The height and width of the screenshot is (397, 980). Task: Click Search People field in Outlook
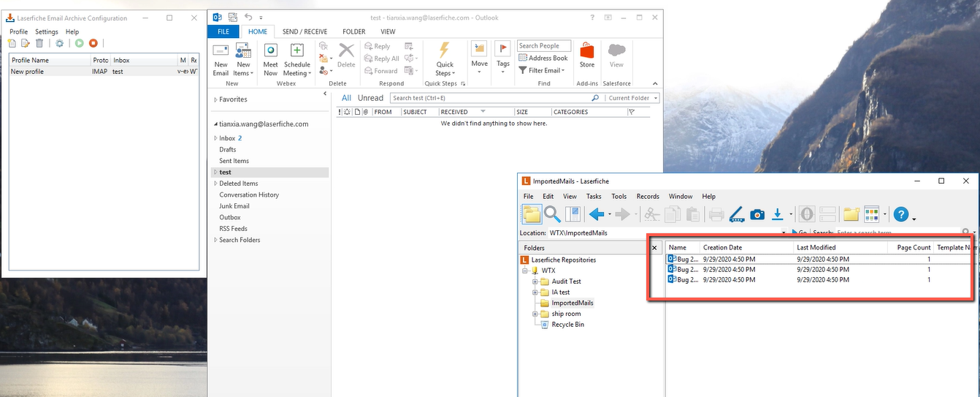click(x=543, y=46)
